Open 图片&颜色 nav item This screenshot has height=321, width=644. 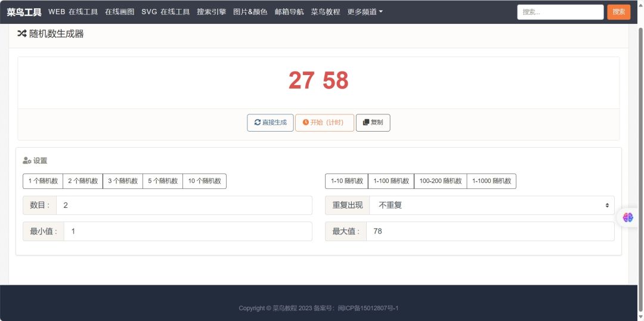pos(250,12)
